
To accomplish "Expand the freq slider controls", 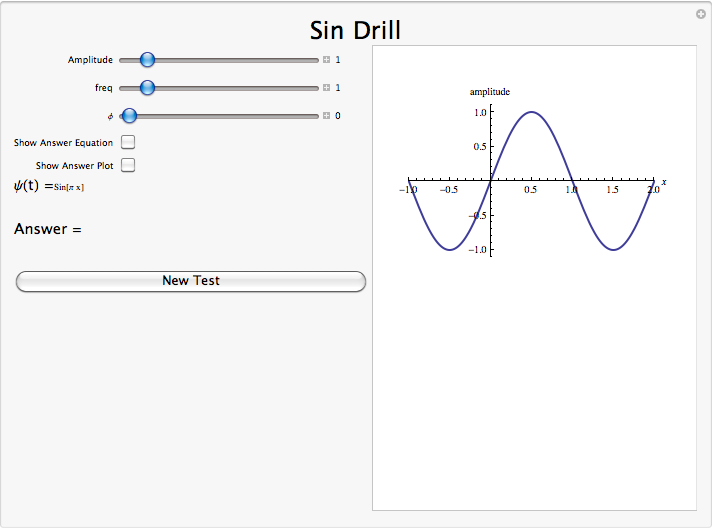I will (x=327, y=88).
